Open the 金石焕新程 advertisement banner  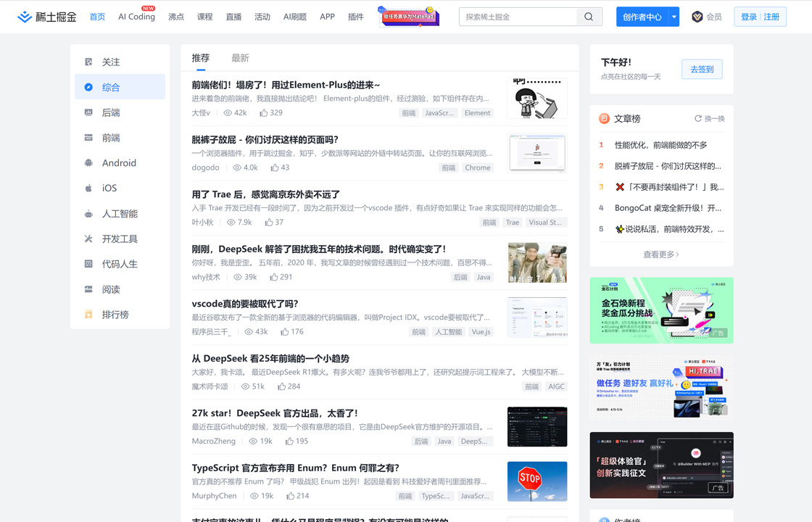click(x=661, y=310)
